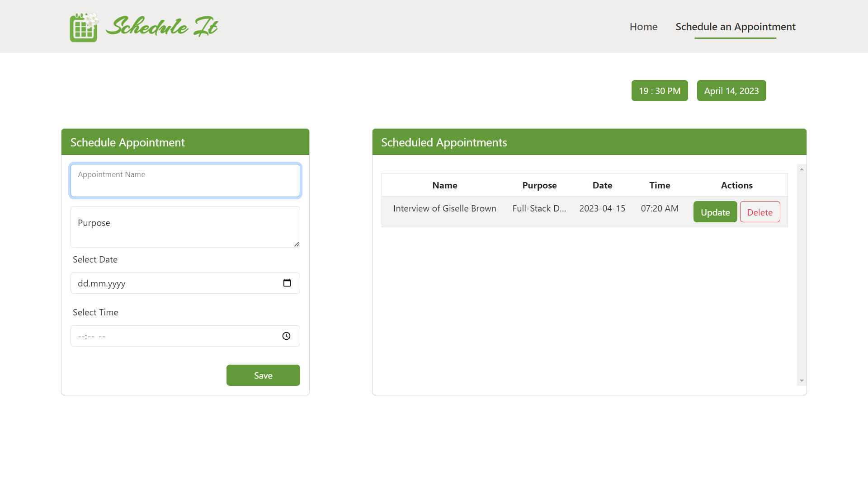The image size is (868, 488).
Task: Click into the Purpose text area
Action: [x=185, y=227]
